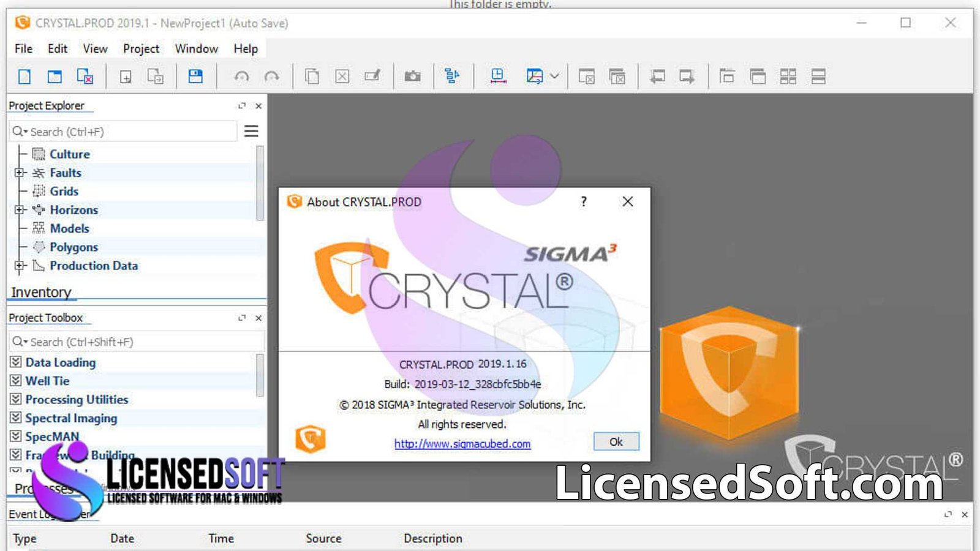Open the sigmacubed.com link
Screen dimensions: 980x551
(462, 444)
